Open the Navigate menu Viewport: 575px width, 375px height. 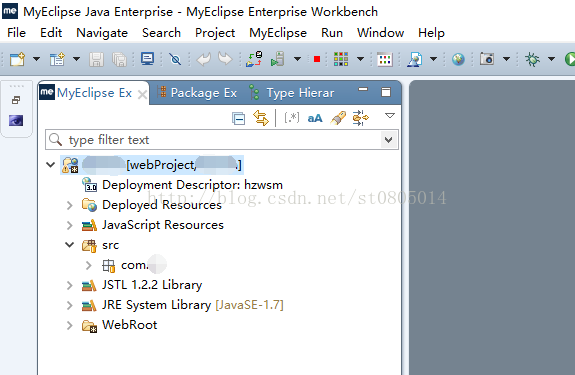tap(102, 33)
